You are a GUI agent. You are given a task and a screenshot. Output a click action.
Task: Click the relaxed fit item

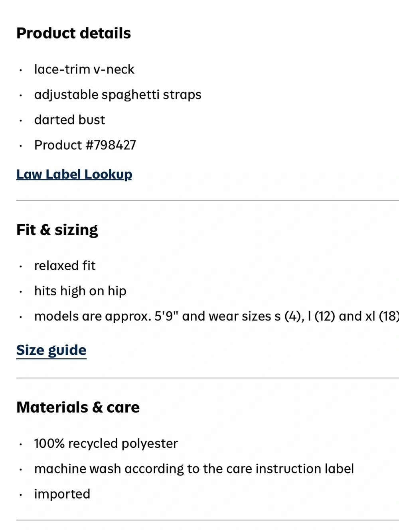pos(65,266)
